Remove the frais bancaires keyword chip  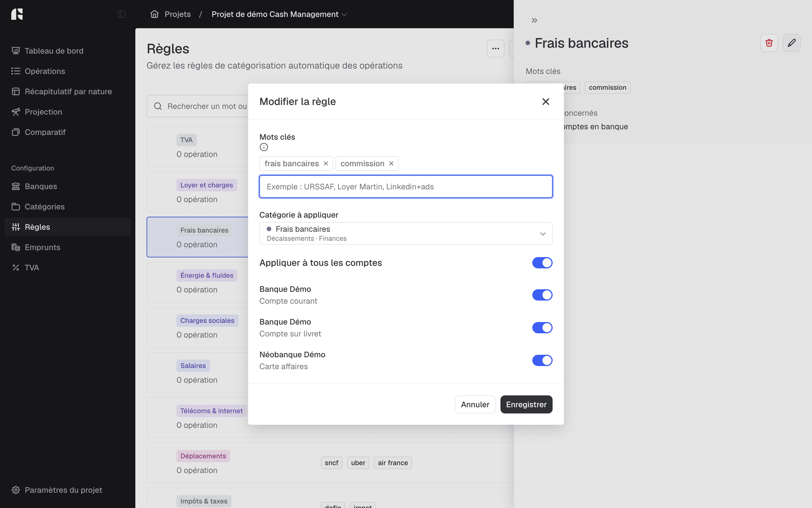326,164
